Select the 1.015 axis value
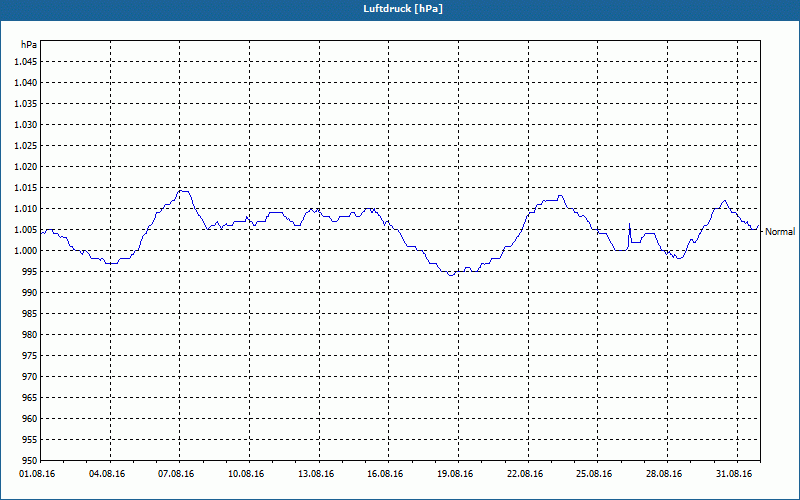This screenshot has width=800, height=500. [x=26, y=188]
